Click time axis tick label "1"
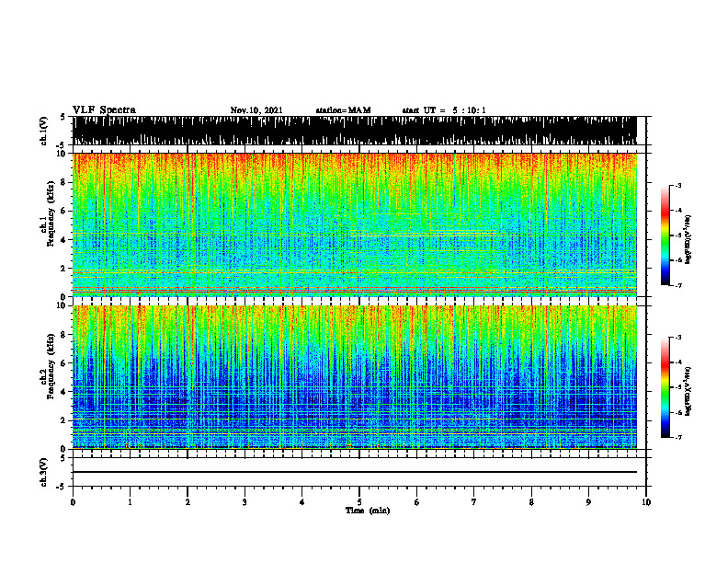This screenshot has width=728, height=563. coord(130,502)
